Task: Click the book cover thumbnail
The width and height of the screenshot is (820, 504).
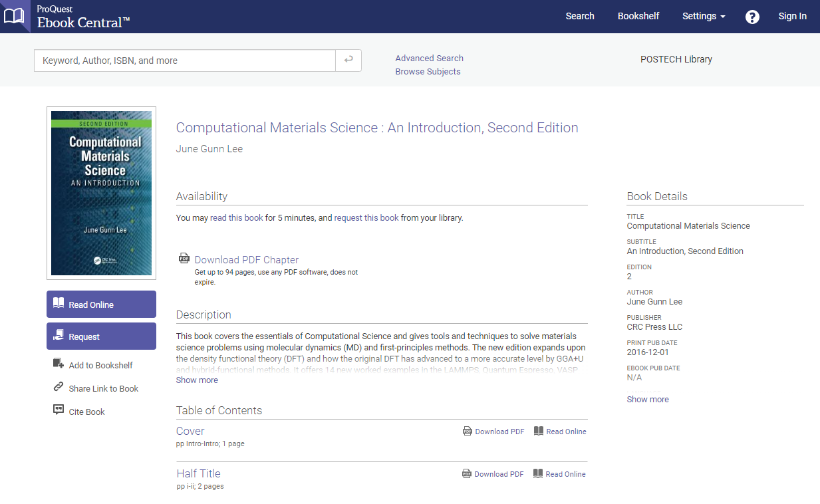Action: (x=101, y=193)
